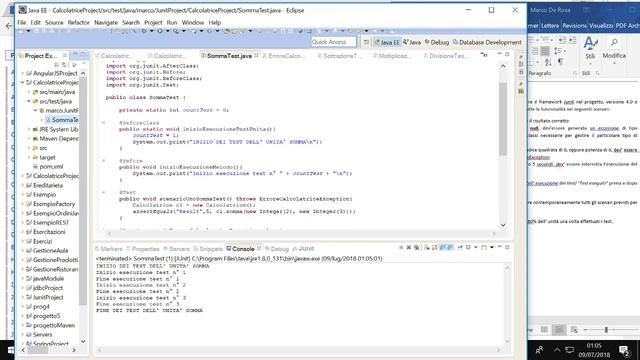Expand Maven Dependencies node
Screen dimensions: 640x360
tap(29, 138)
